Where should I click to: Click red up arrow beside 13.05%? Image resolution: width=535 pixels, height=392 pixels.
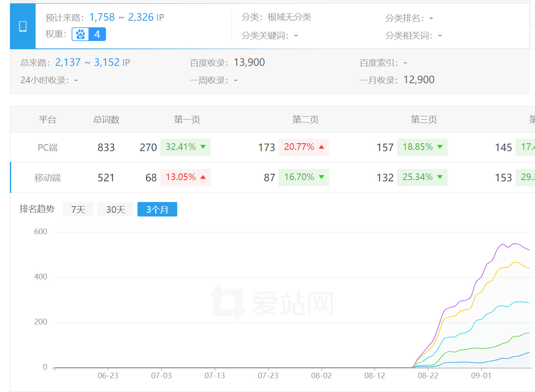click(203, 177)
